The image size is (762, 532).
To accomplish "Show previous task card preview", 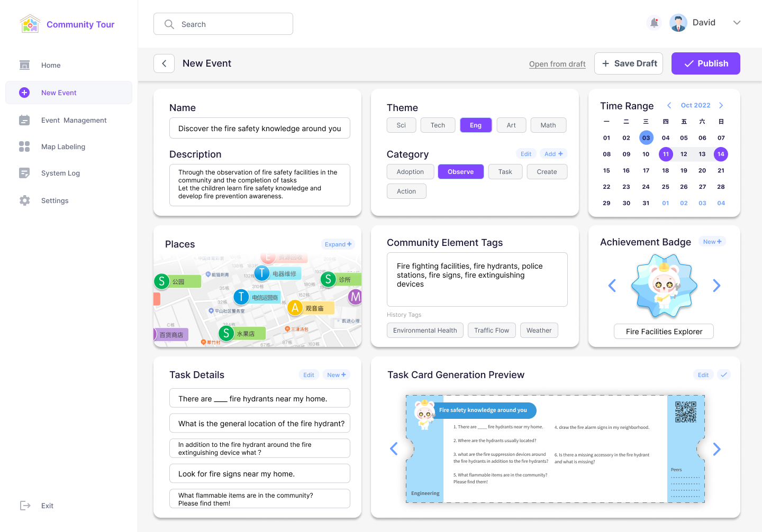I will coord(394,449).
